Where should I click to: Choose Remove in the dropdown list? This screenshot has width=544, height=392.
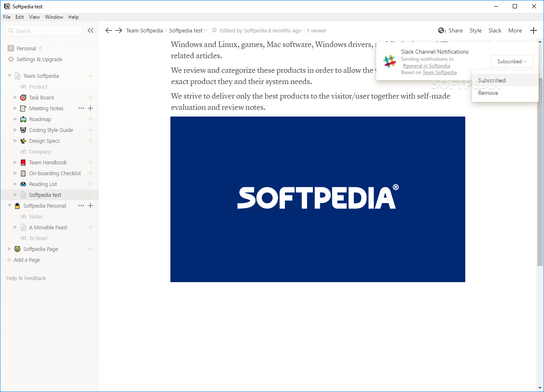click(505, 93)
